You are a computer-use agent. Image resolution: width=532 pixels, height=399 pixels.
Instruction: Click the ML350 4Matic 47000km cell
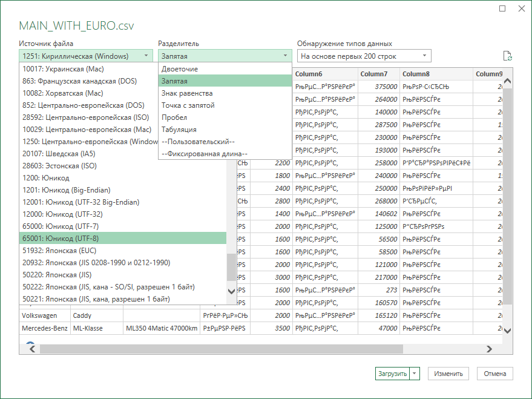162,328
